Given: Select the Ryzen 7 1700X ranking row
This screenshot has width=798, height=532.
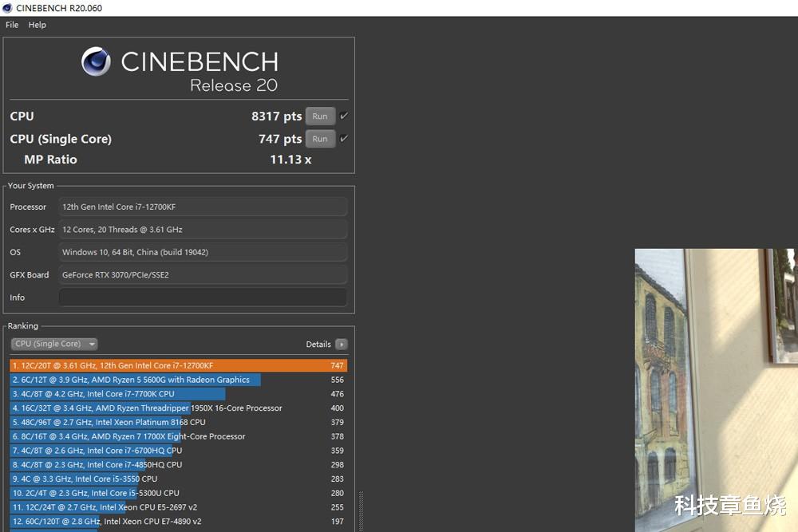Looking at the screenshot, I should point(179,436).
